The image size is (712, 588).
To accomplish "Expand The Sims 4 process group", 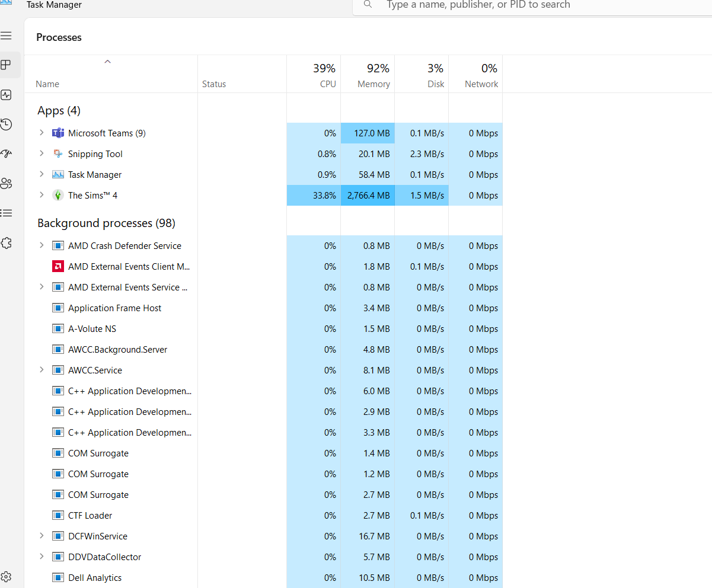I will [x=41, y=195].
